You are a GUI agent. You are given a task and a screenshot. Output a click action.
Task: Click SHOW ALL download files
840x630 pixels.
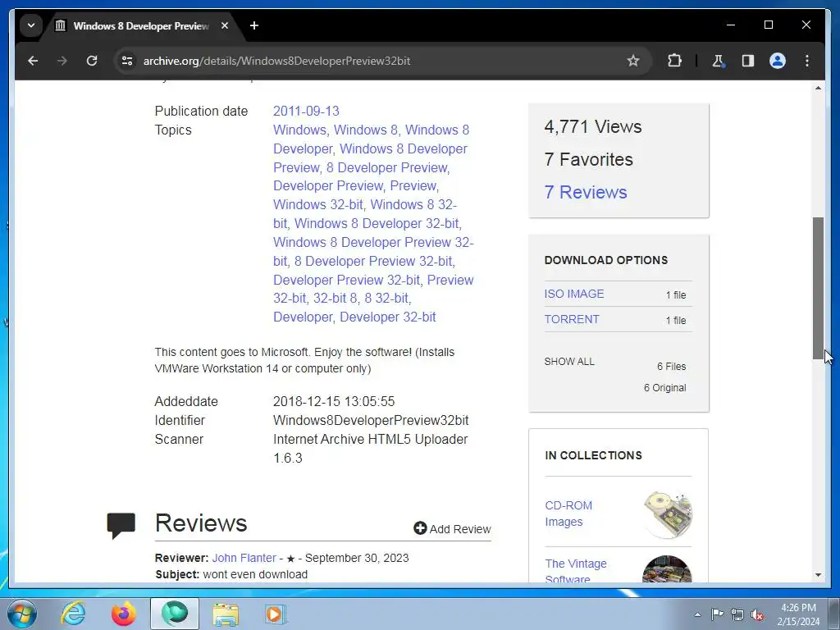coord(569,361)
